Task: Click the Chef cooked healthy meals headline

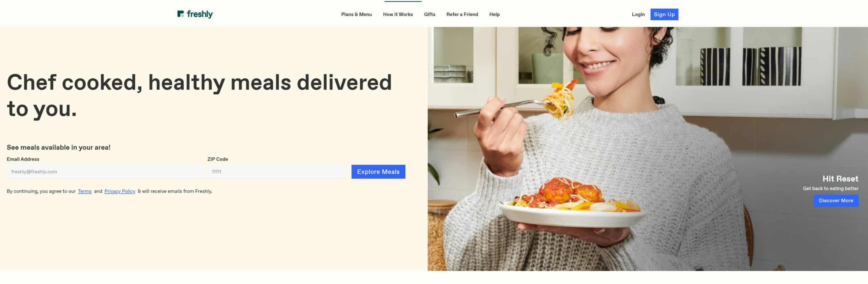Action: pyautogui.click(x=199, y=95)
